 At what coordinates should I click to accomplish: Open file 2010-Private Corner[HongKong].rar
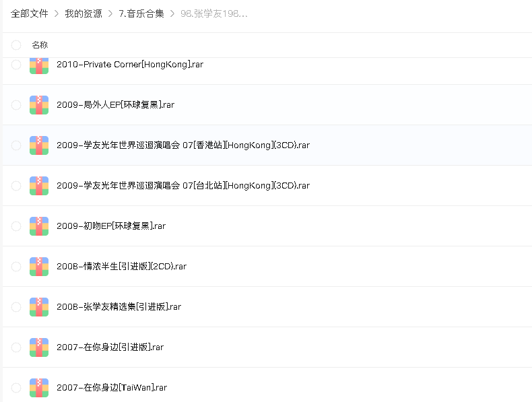(130, 65)
